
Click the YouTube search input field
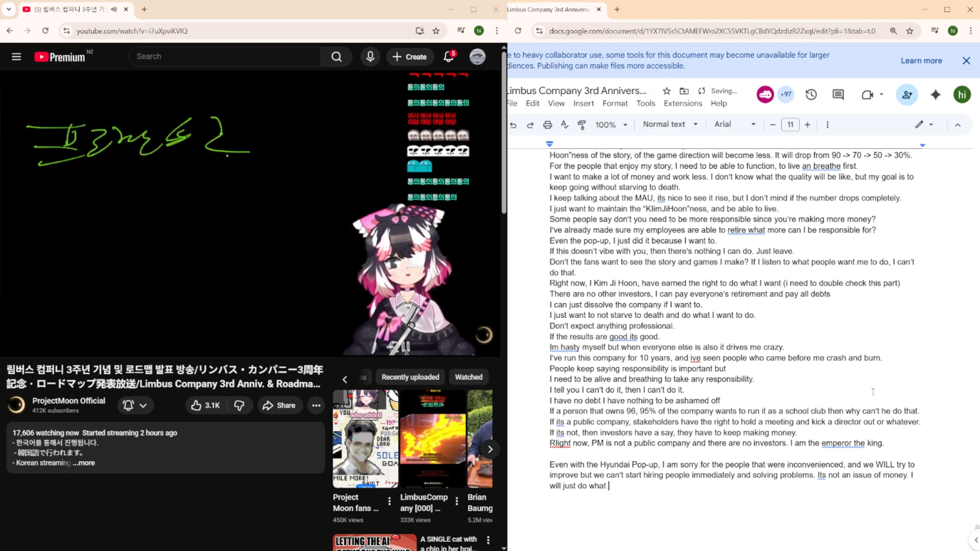point(224,57)
